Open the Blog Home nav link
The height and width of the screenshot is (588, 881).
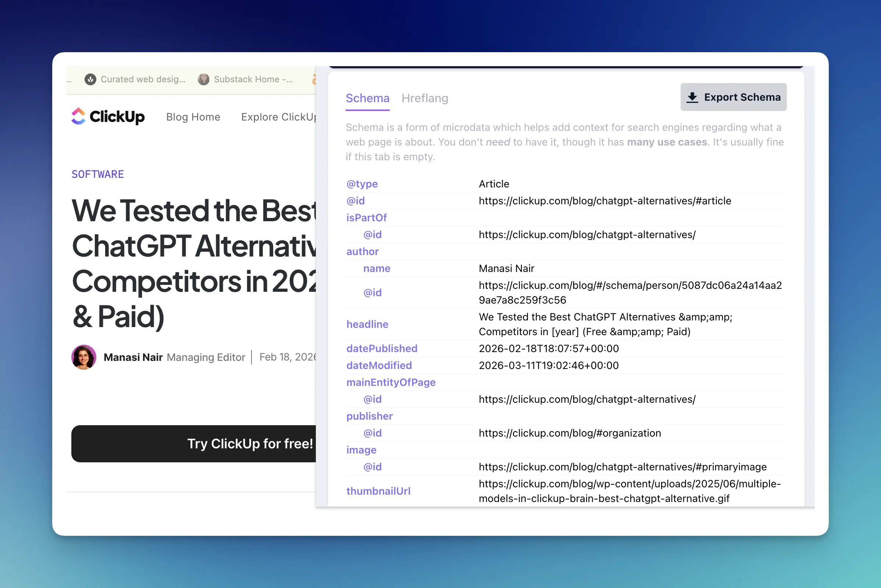(x=193, y=117)
